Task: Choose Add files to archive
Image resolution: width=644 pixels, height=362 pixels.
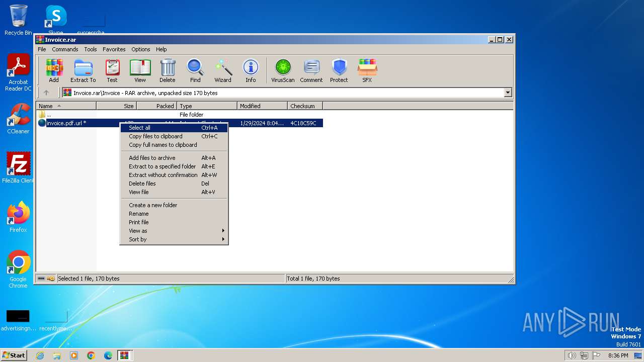Action: pos(174,158)
